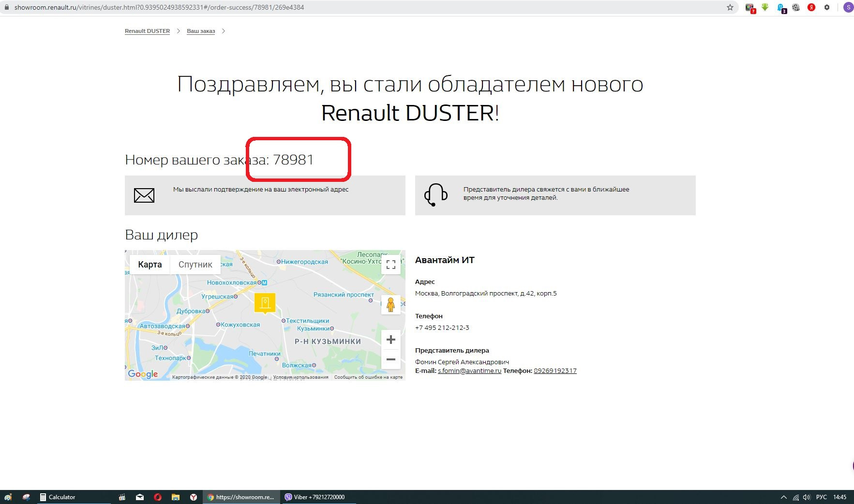This screenshot has height=504, width=854.
Task: Open Wi-Fi network settings in the tray
Action: click(795, 497)
